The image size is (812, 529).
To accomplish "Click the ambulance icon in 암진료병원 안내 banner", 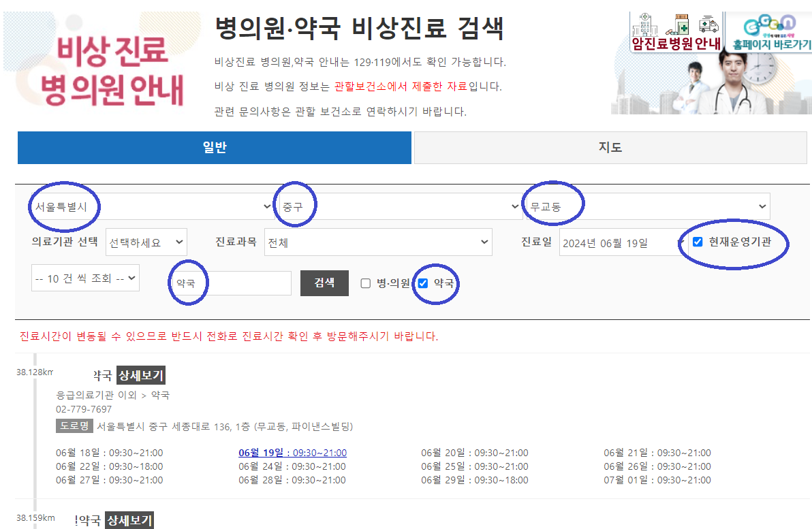I will pos(709,25).
